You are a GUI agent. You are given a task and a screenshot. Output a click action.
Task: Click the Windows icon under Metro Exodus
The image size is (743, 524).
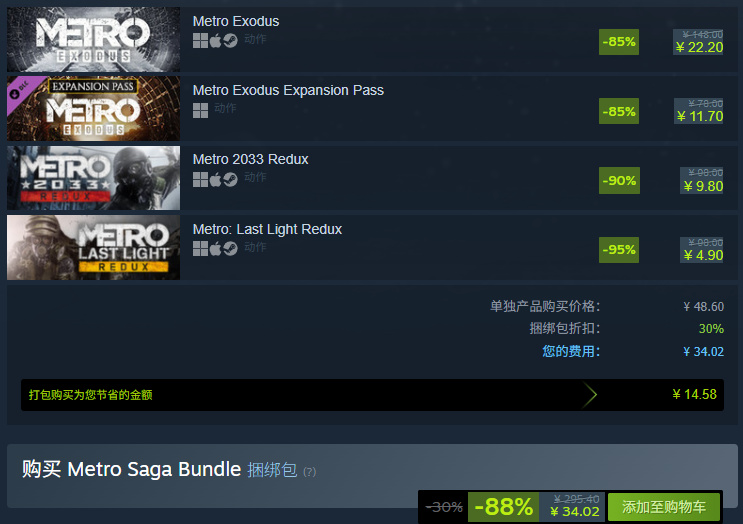coord(200,41)
